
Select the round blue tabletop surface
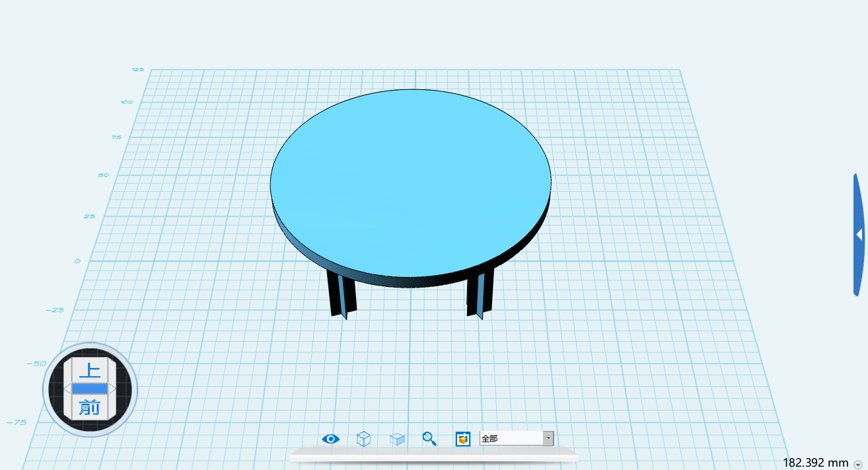(x=410, y=182)
